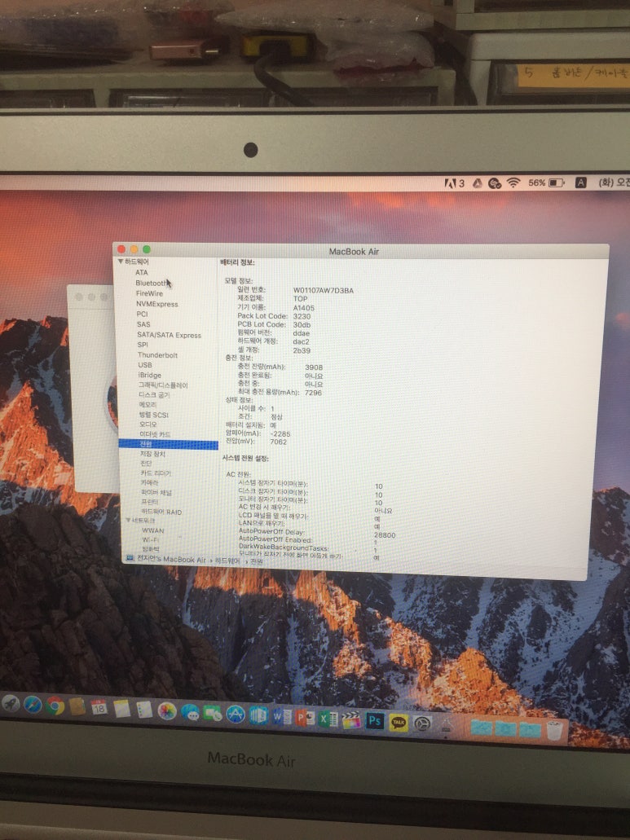The image size is (630, 840).
Task: Launch Photoshop from the Dock
Action: point(374,720)
